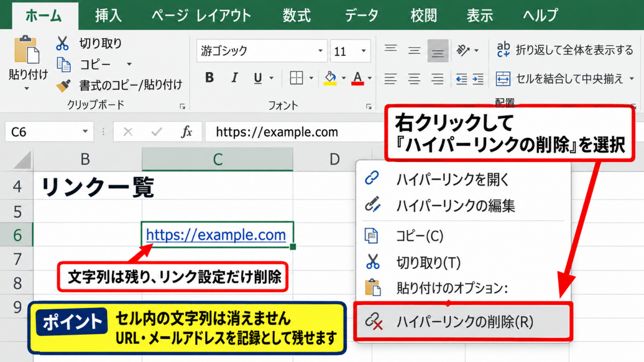This screenshot has width=644, height=362.
Task: Open the Name Box dropdown arrow
Action: (x=85, y=132)
